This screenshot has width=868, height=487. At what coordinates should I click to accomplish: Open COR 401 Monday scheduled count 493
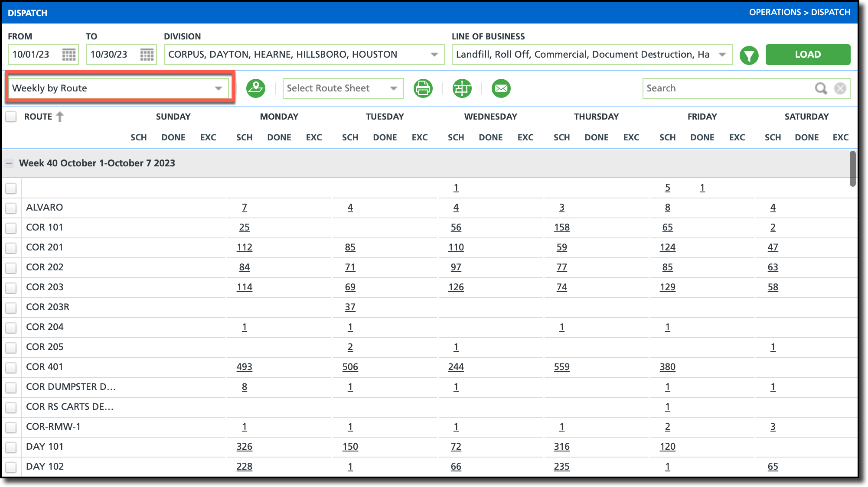[244, 367]
